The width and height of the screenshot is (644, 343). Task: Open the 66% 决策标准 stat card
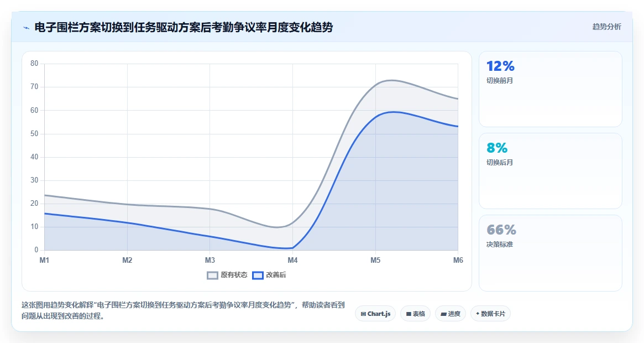(x=551, y=253)
